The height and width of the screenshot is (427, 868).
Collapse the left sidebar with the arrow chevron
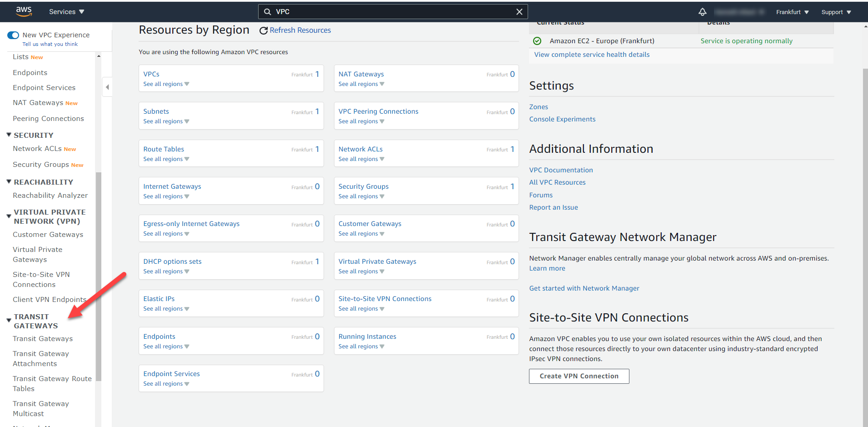click(x=107, y=86)
